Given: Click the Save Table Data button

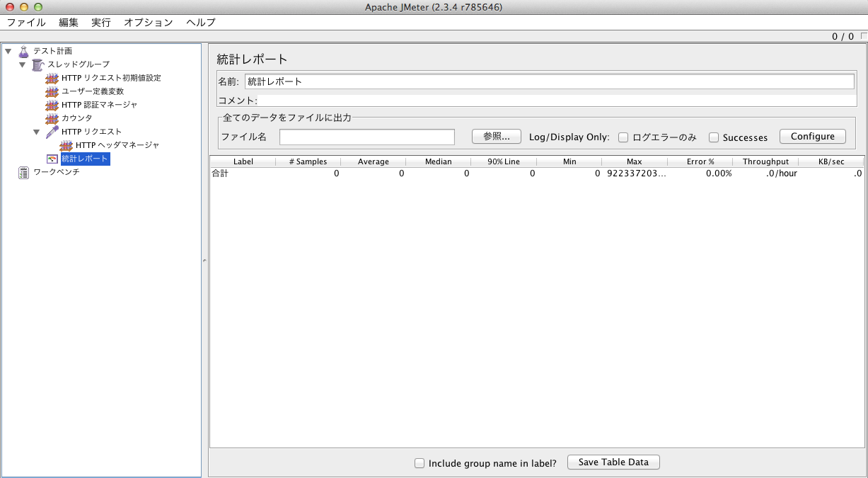Looking at the screenshot, I should point(613,462).
